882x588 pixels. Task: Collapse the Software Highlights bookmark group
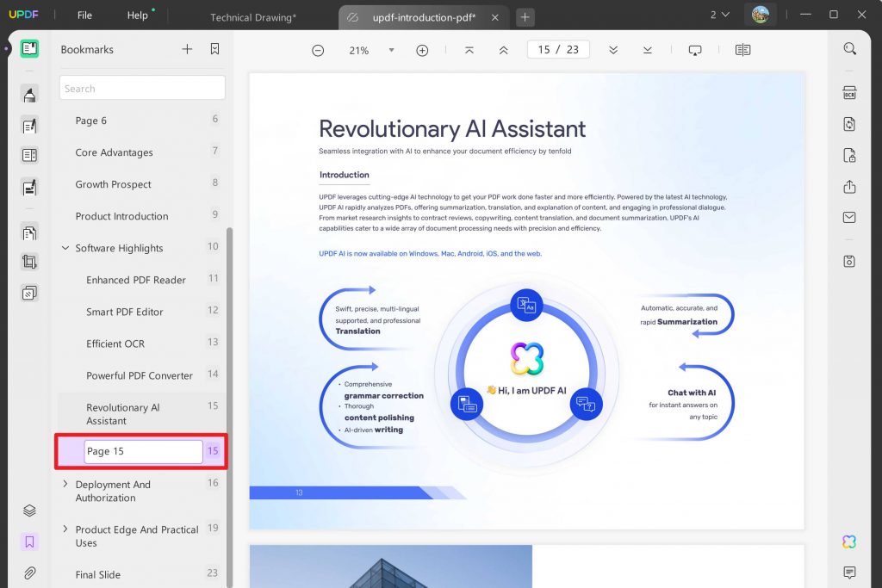coord(65,248)
